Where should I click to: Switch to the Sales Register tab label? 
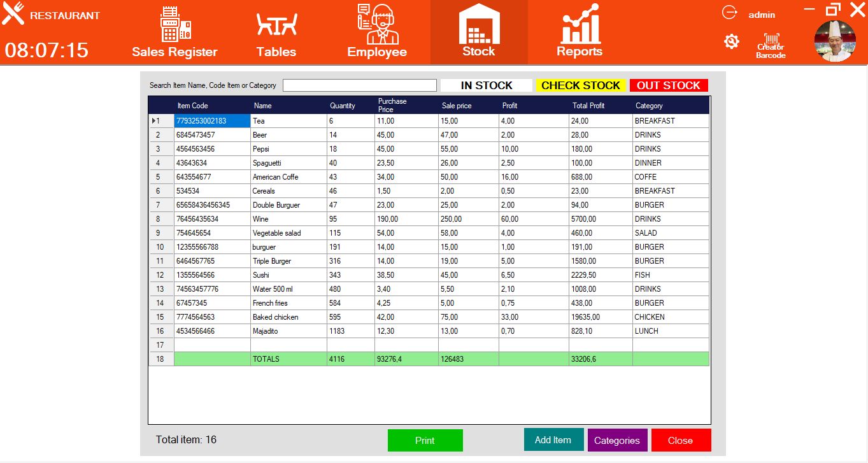[175, 52]
